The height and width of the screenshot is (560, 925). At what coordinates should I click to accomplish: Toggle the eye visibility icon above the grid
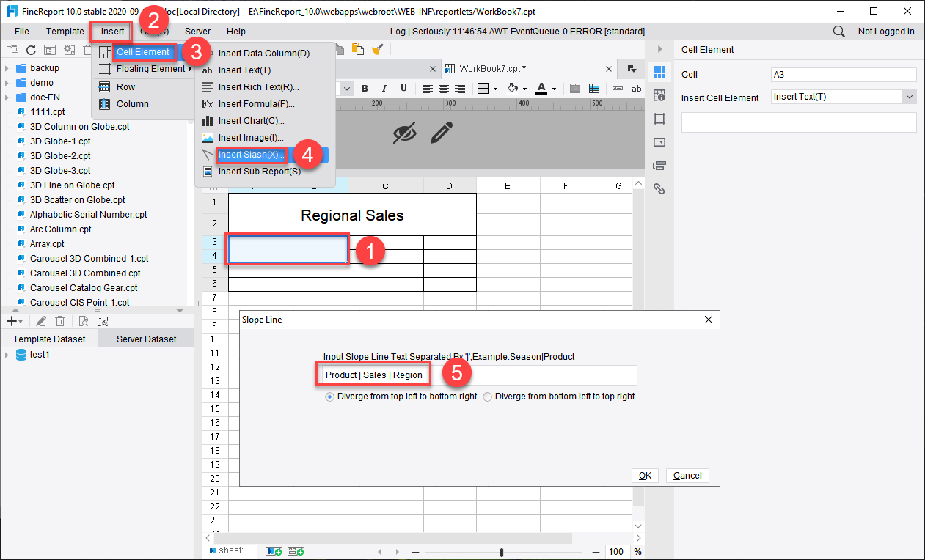pyautogui.click(x=405, y=133)
